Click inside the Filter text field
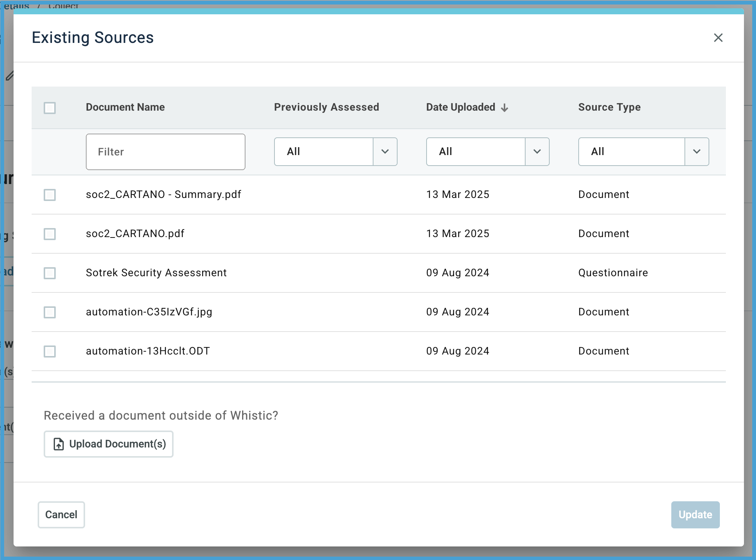The width and height of the screenshot is (756, 560). click(x=165, y=152)
